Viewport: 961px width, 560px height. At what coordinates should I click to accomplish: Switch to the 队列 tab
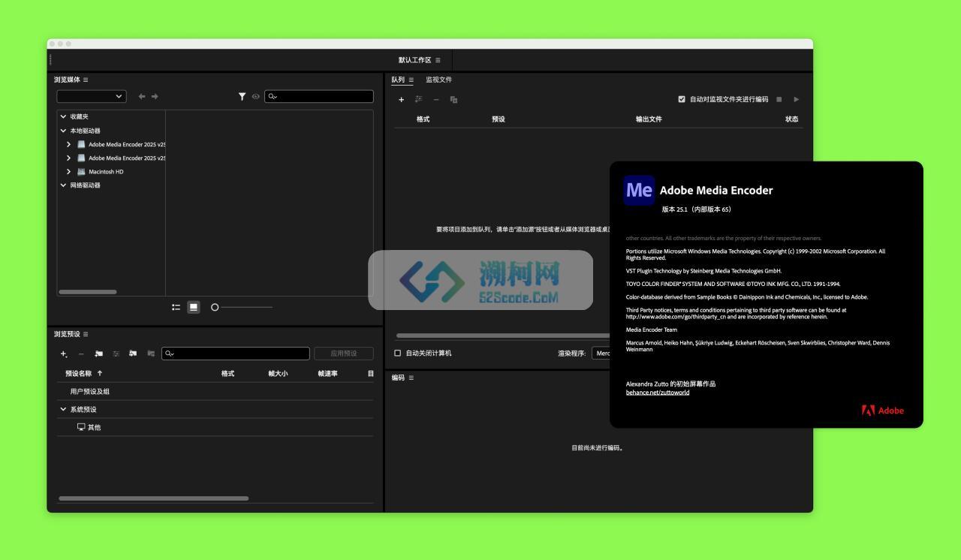(398, 80)
